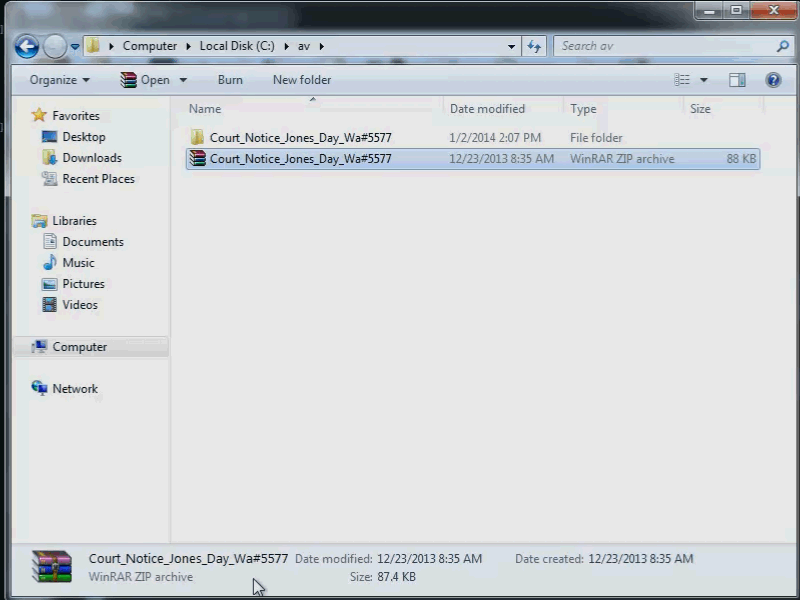The height and width of the screenshot is (600, 800).
Task: Open Help with the question mark icon
Action: tap(773, 80)
